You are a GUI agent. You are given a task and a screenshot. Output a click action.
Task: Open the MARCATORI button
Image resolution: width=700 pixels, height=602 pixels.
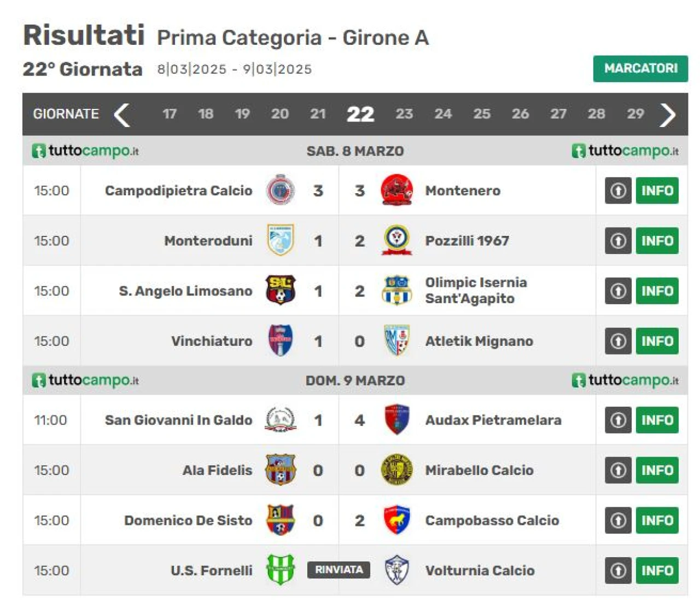pos(640,68)
